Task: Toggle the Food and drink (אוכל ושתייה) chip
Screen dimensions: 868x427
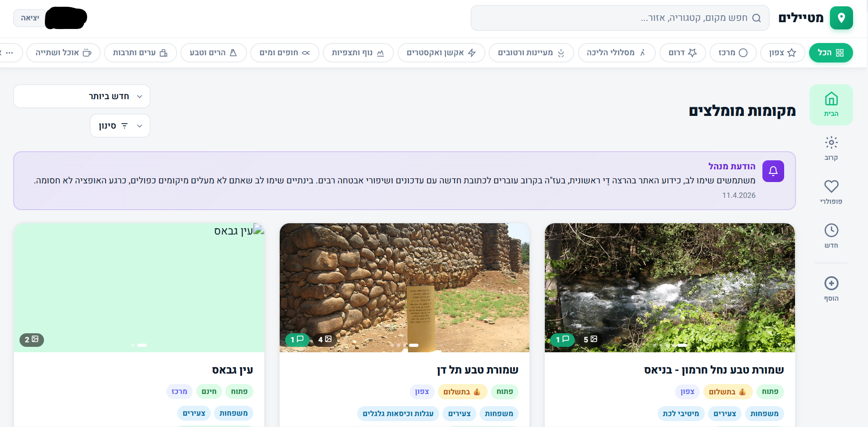Action: tap(63, 53)
